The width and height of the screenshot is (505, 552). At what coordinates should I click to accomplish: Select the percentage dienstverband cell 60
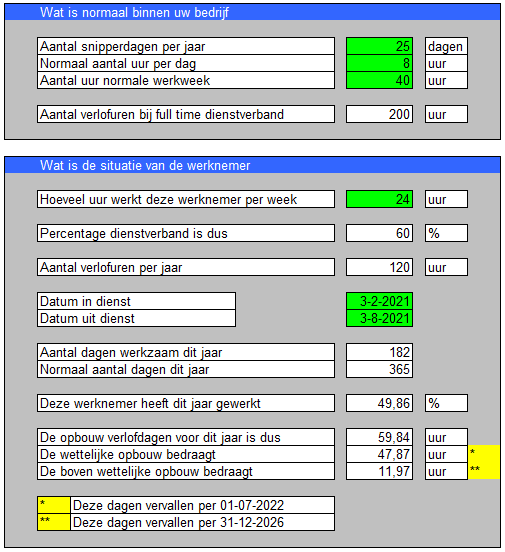point(379,233)
